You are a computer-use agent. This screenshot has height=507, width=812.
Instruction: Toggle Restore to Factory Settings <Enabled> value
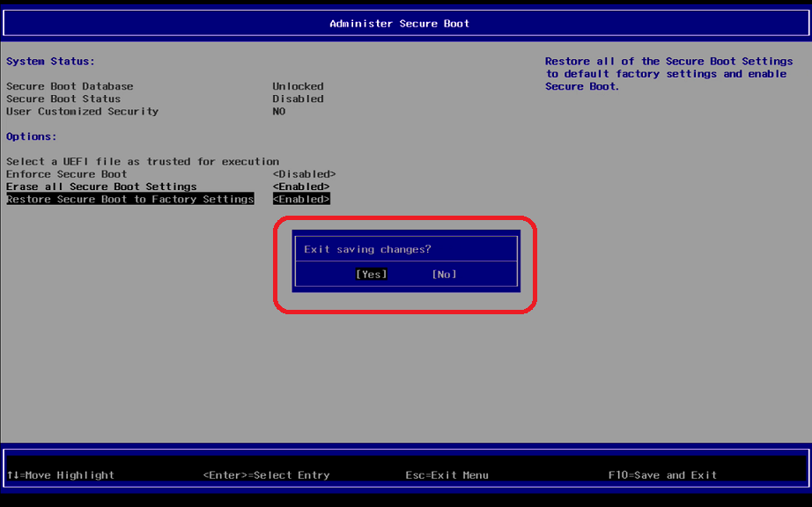tap(301, 200)
